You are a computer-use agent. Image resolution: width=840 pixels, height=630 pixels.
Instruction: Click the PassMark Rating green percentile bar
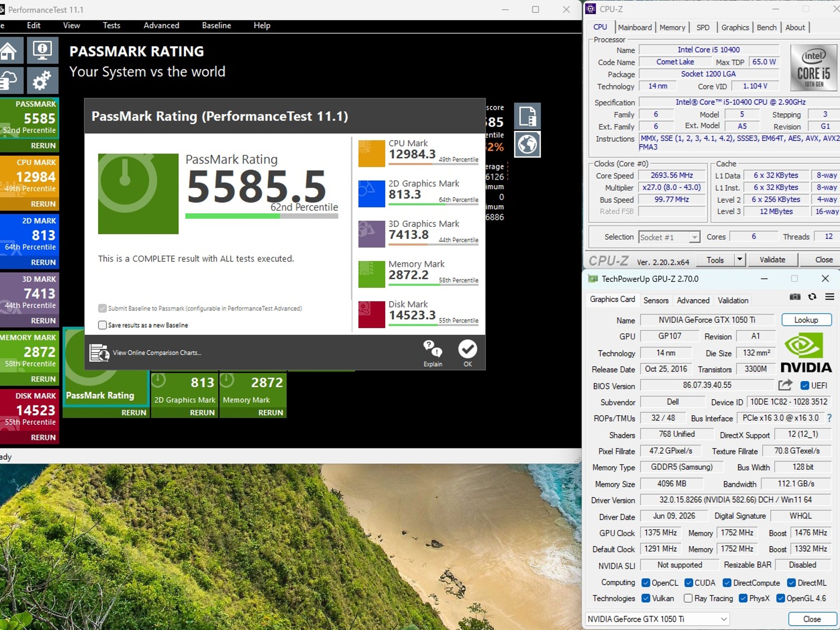[262, 216]
